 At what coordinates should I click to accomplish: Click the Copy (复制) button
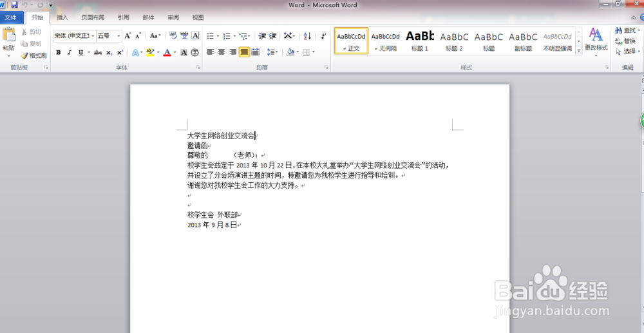[31, 44]
